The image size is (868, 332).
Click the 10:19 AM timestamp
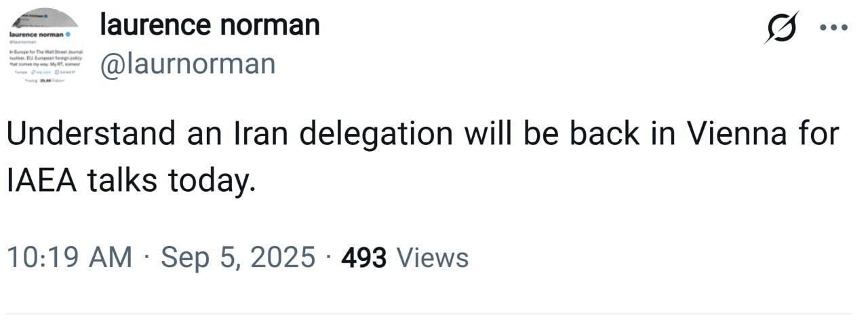click(x=69, y=258)
